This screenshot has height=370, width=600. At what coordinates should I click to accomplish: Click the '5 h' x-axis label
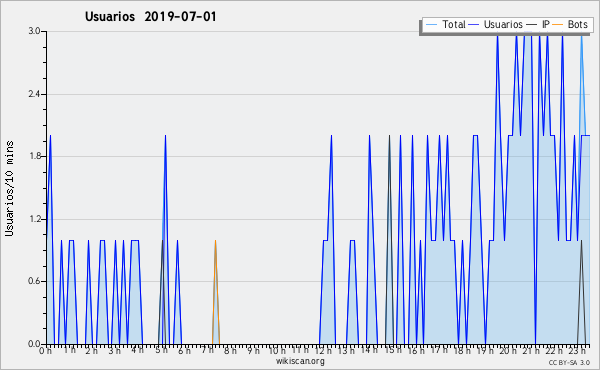point(161,350)
